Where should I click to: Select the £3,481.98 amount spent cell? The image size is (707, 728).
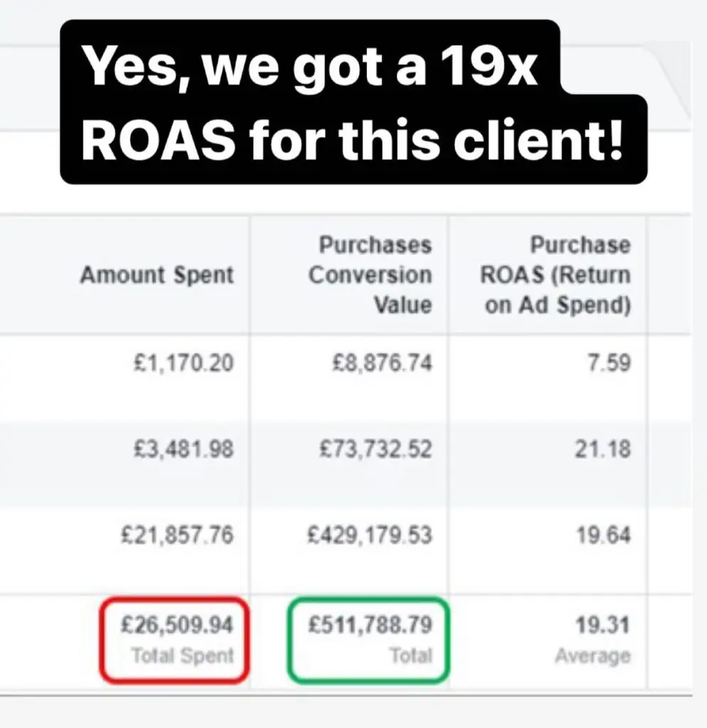pyautogui.click(x=183, y=449)
